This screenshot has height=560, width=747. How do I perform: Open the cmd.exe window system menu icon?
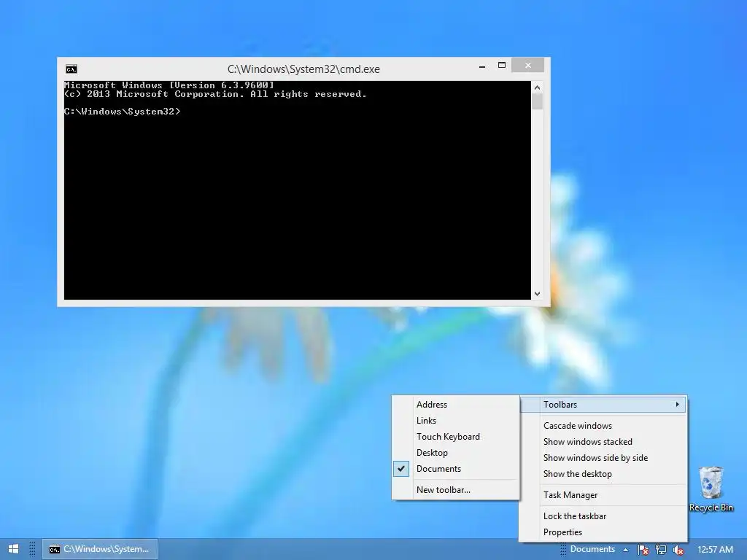point(71,69)
